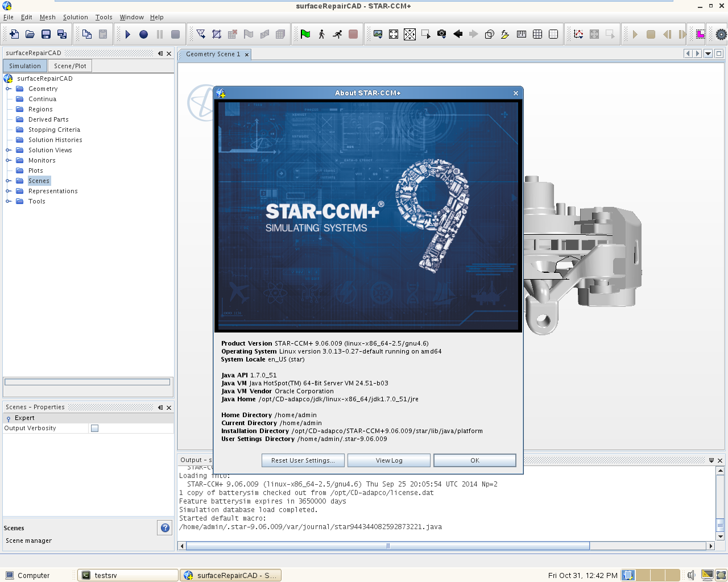This screenshot has height=582, width=728.
Task: Click the View Log button
Action: (389, 460)
